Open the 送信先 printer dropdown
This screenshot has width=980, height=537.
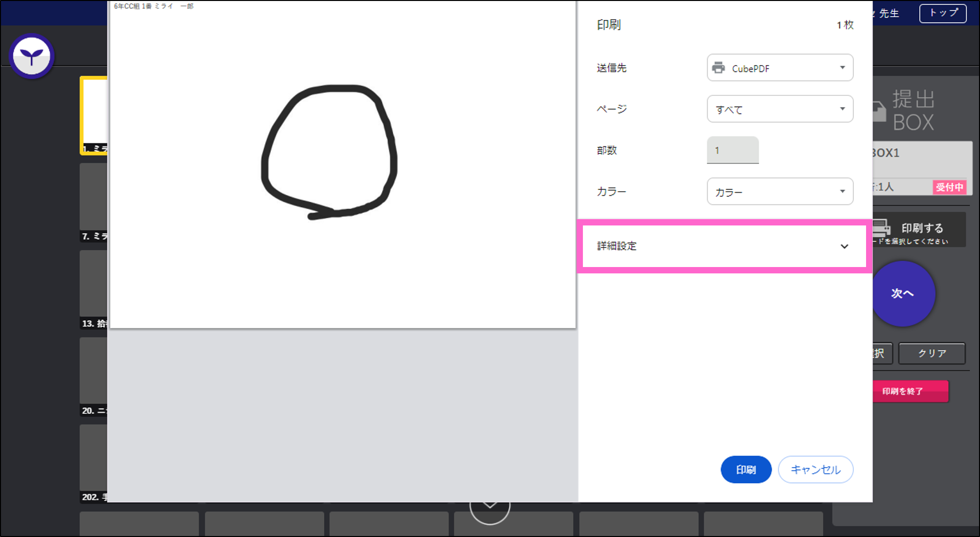(x=780, y=68)
